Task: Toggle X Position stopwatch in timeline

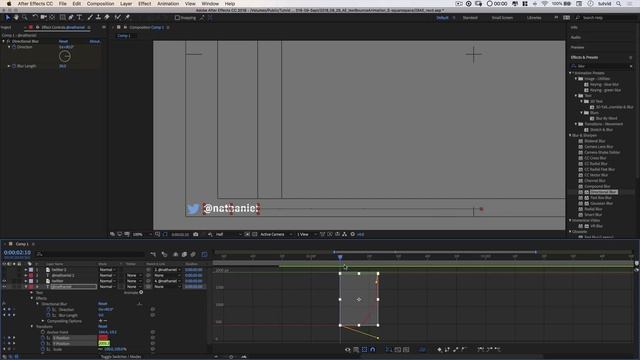Action: (x=43, y=338)
